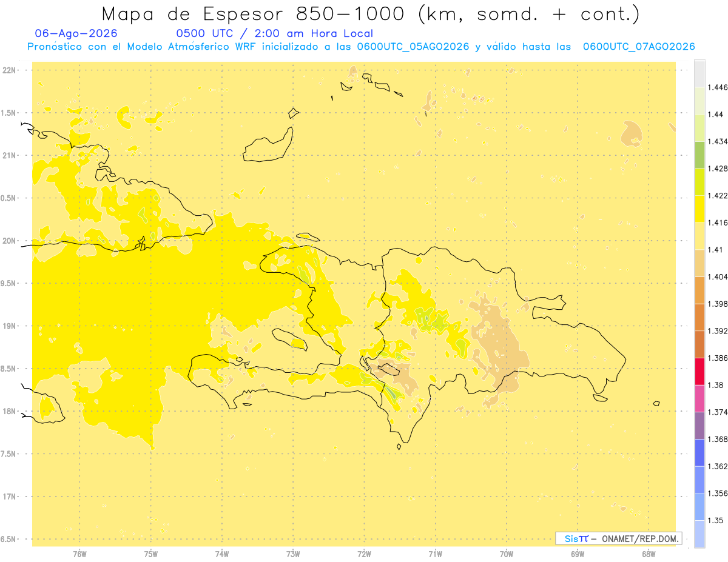Click the pink 1.374–1.38 colorbar segment

[699, 398]
